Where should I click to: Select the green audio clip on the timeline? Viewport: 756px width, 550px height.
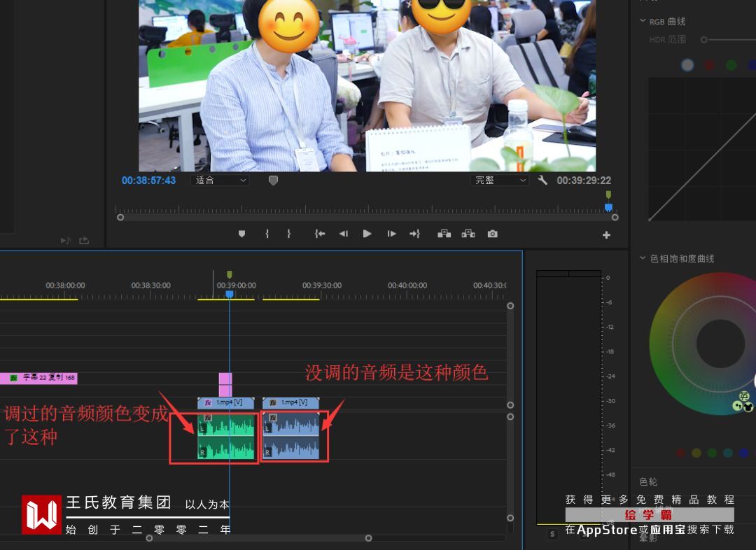click(225, 436)
